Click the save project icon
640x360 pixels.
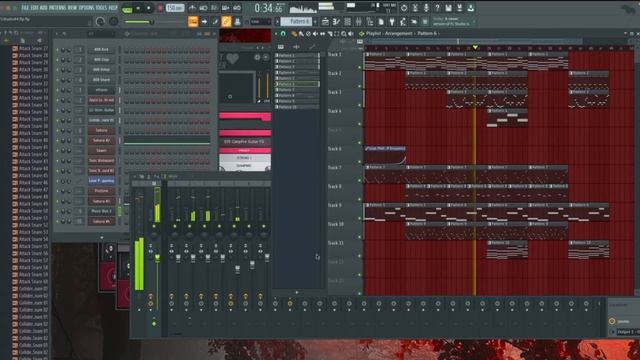point(448,8)
